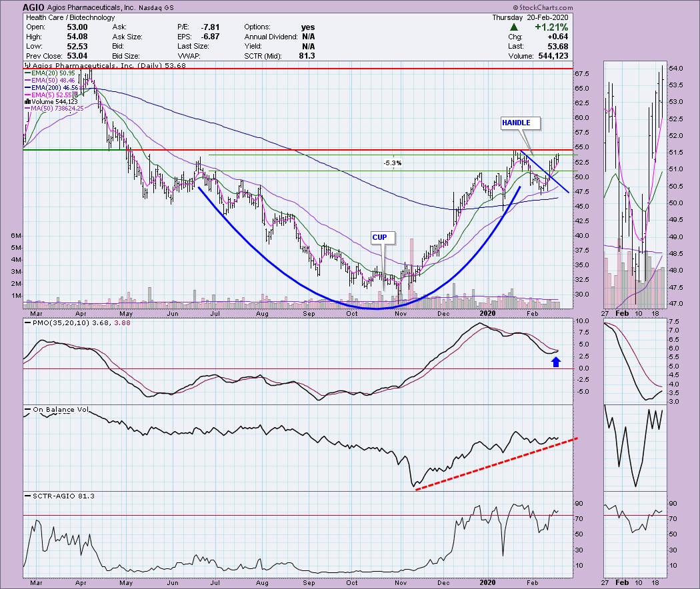
Task: Click the SCTR-AGIO 81.3 label
Action: [60, 496]
